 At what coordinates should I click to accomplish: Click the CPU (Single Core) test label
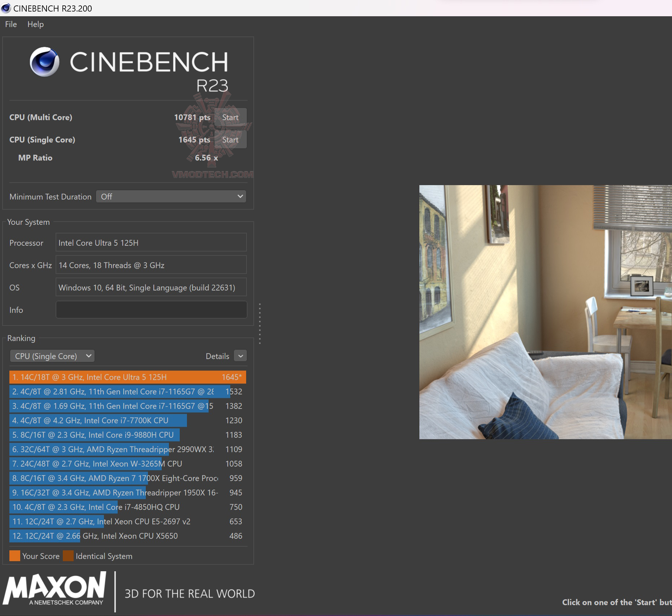tap(42, 140)
